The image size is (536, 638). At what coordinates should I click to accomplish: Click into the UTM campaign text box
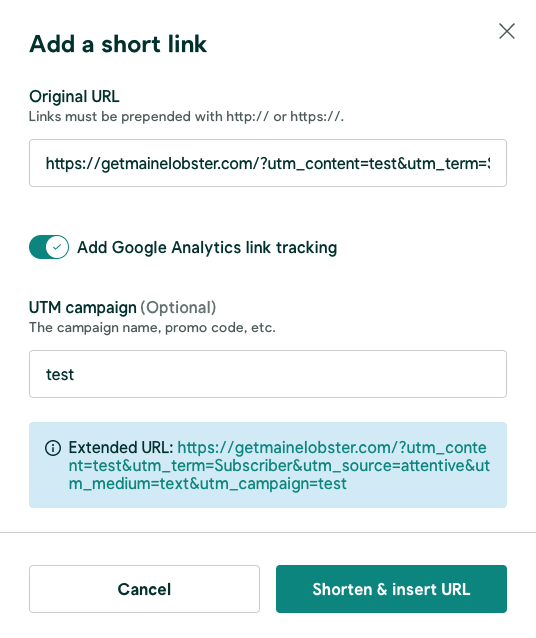(x=268, y=374)
